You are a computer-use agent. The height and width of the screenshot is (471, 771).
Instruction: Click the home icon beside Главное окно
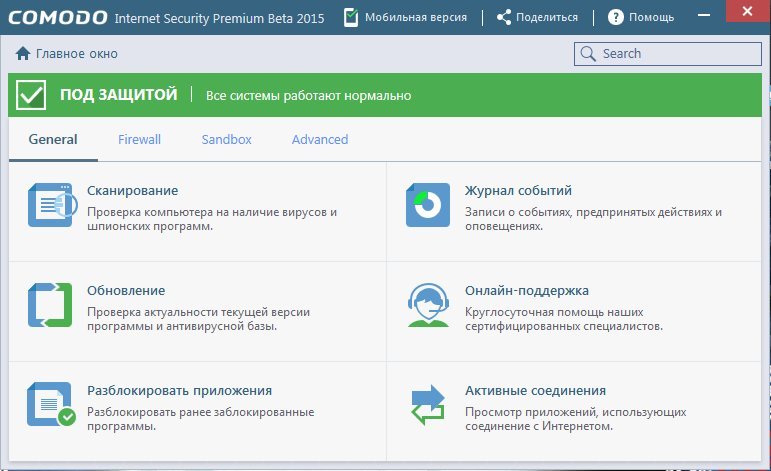pyautogui.click(x=23, y=53)
